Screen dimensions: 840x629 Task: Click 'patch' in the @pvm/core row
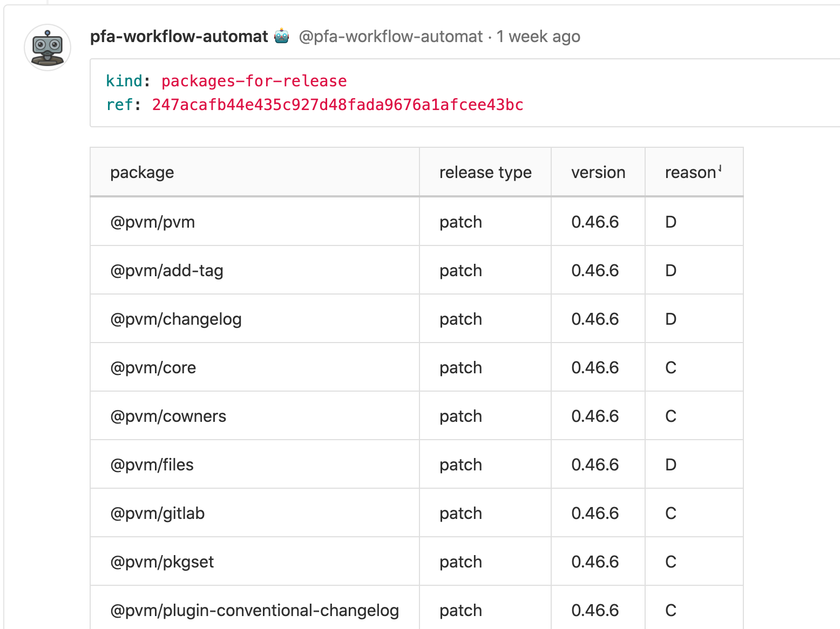(460, 368)
